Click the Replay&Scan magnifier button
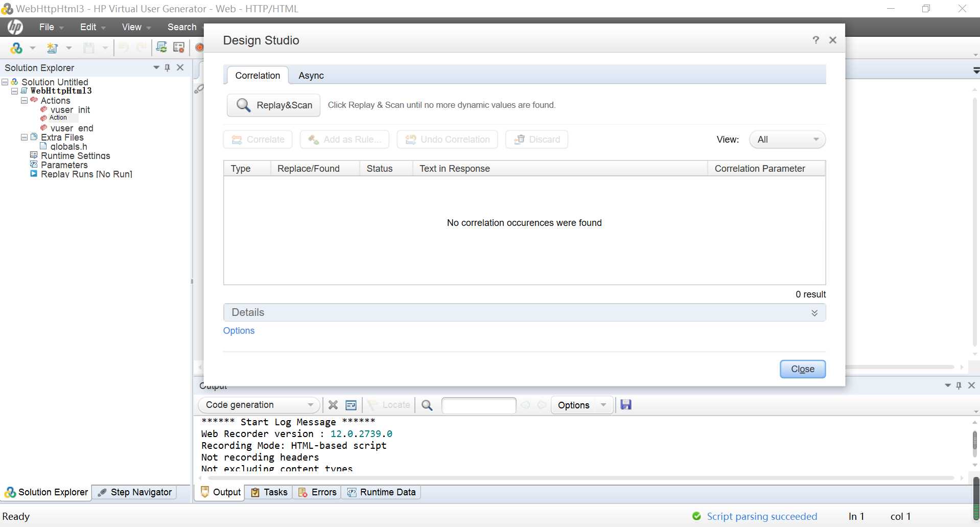The height and width of the screenshot is (527, 980). pos(273,105)
